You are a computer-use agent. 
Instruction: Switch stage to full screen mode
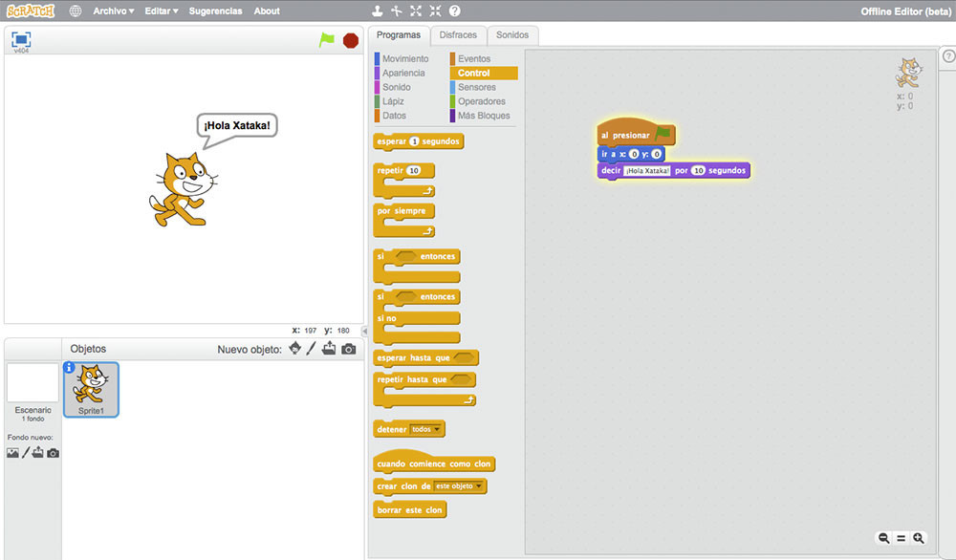pyautogui.click(x=21, y=40)
